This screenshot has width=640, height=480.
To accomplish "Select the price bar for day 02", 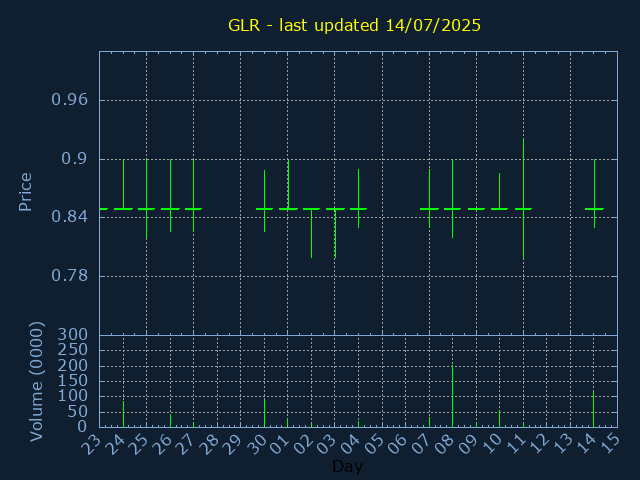I will pyautogui.click(x=311, y=233).
